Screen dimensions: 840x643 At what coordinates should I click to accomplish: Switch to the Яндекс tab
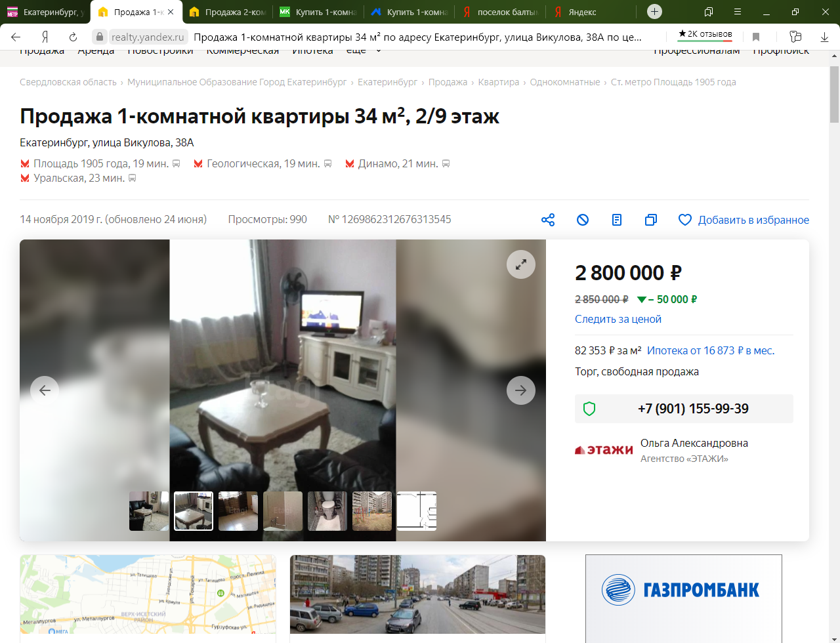click(592, 12)
